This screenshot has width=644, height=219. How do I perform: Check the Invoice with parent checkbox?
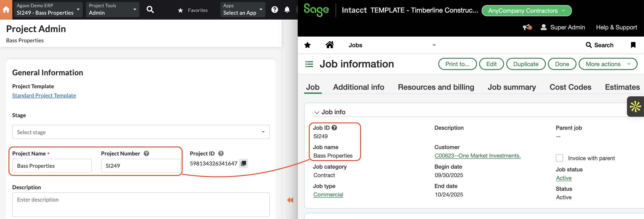pos(559,158)
